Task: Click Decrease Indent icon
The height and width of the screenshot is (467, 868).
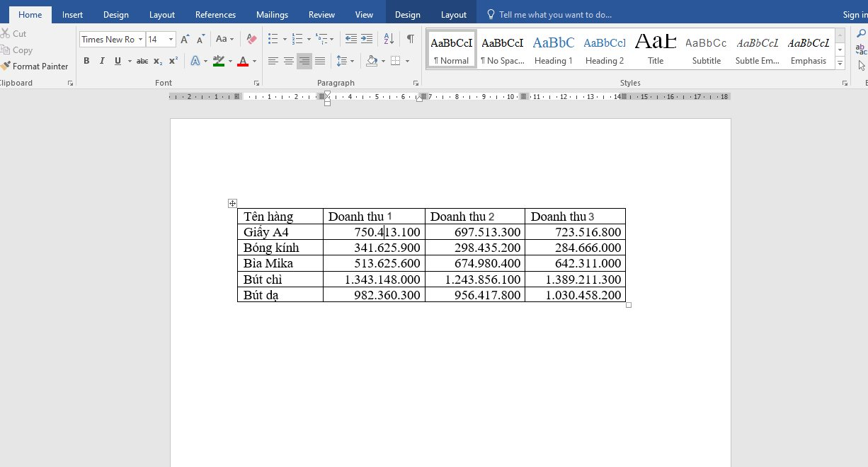Action: coord(351,39)
